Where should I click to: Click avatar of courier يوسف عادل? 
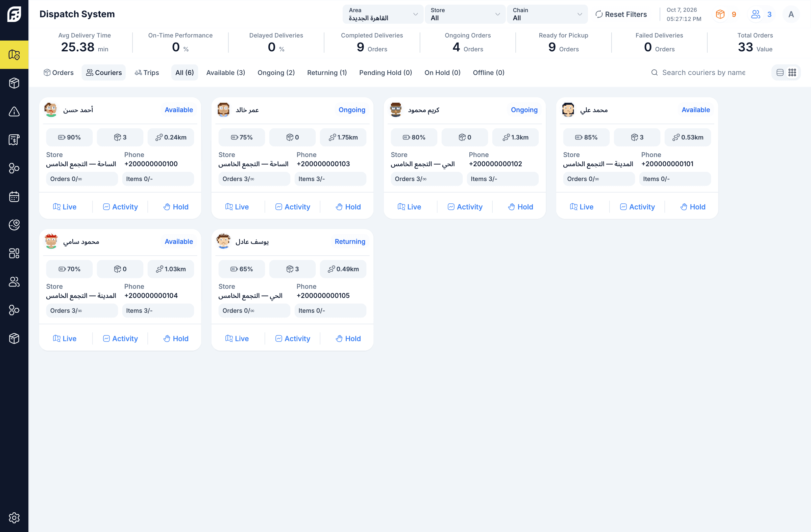[x=224, y=241]
